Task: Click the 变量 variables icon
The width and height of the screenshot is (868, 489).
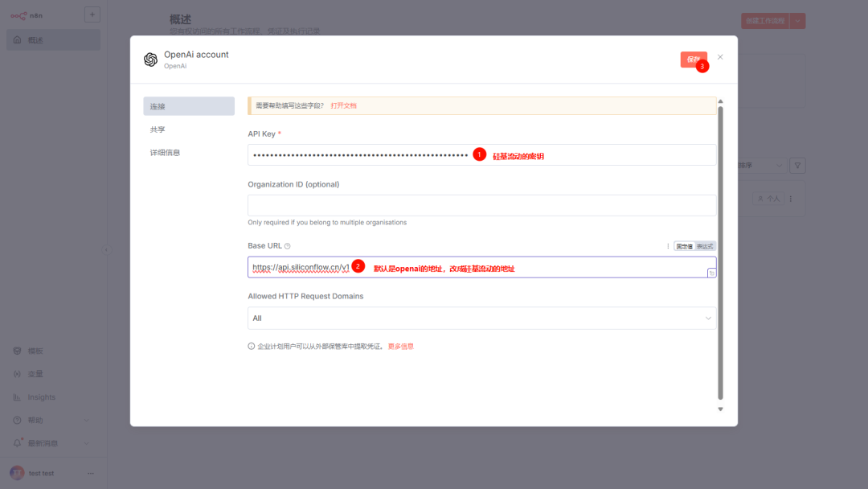Action: [x=17, y=374]
